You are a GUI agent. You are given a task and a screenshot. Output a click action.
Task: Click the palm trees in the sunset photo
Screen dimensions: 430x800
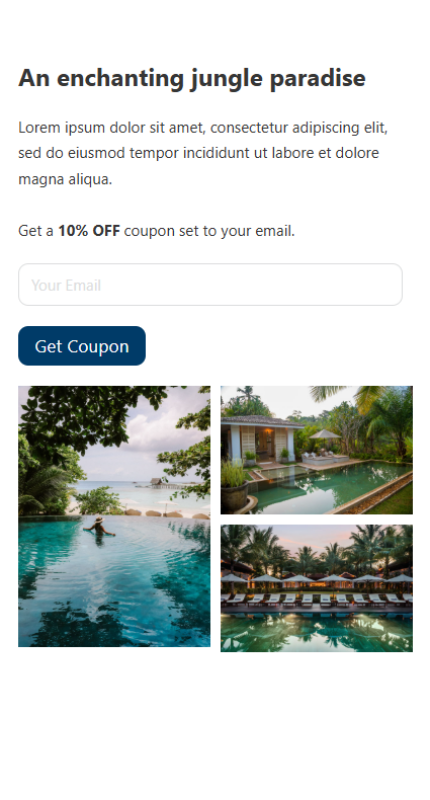(316, 550)
